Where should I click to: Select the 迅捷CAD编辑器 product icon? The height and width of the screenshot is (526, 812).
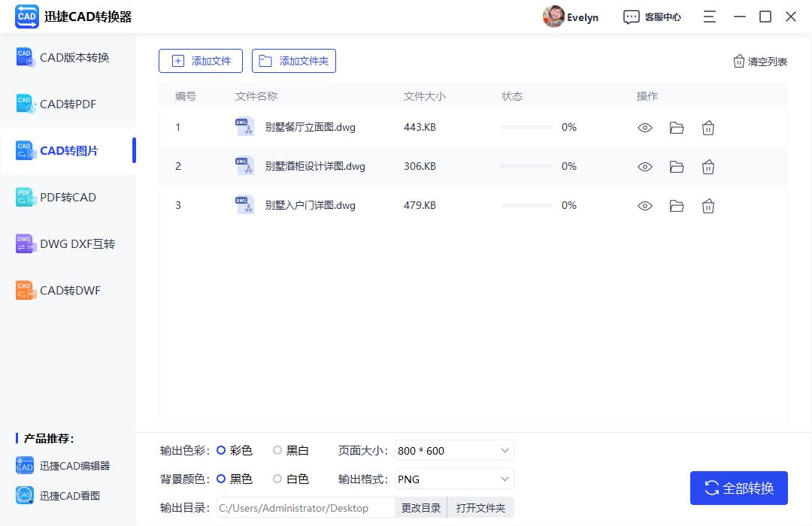click(x=25, y=466)
